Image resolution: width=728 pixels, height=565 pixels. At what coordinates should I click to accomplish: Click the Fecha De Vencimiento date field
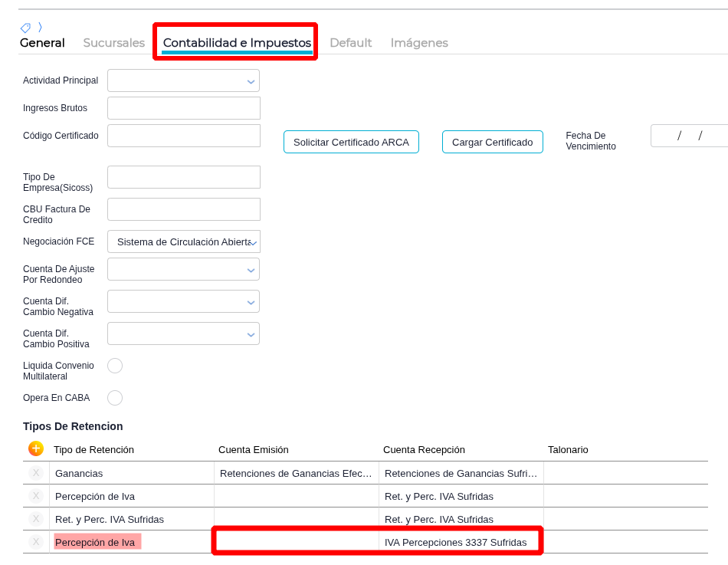coord(690,136)
